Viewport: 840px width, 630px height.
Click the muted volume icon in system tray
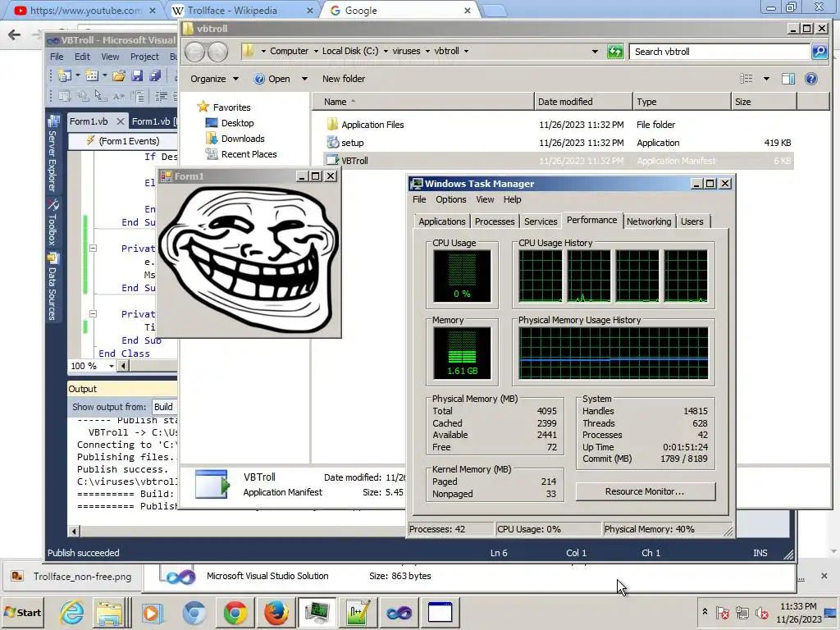[761, 612]
